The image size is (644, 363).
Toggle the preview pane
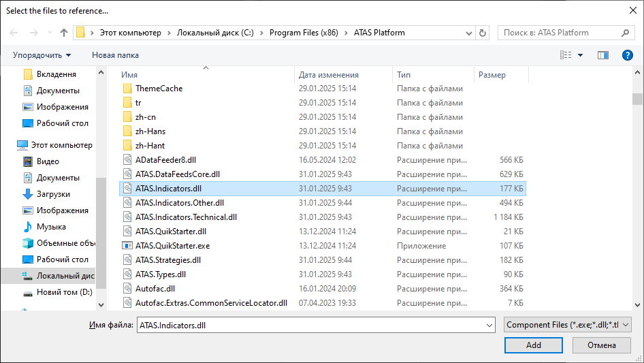pyautogui.click(x=603, y=55)
